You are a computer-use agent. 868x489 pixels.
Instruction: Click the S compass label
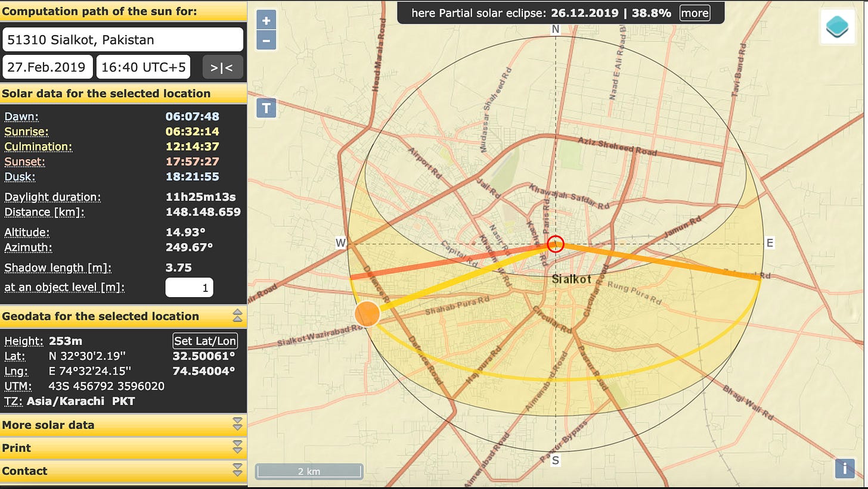click(556, 460)
